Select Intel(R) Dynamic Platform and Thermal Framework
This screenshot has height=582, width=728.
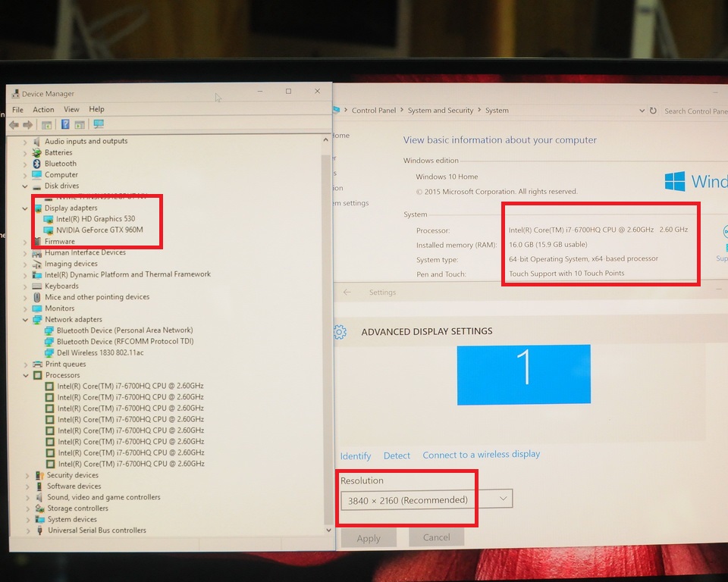[x=127, y=274]
